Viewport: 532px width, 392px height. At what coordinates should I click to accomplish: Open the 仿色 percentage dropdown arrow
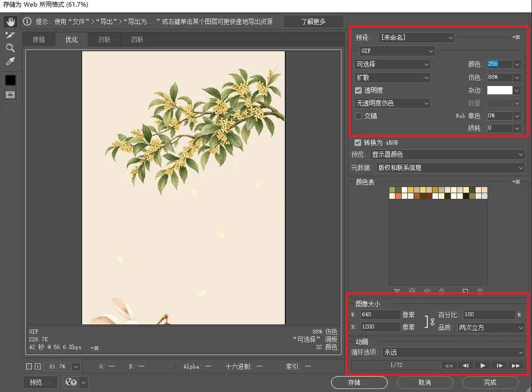coord(517,77)
